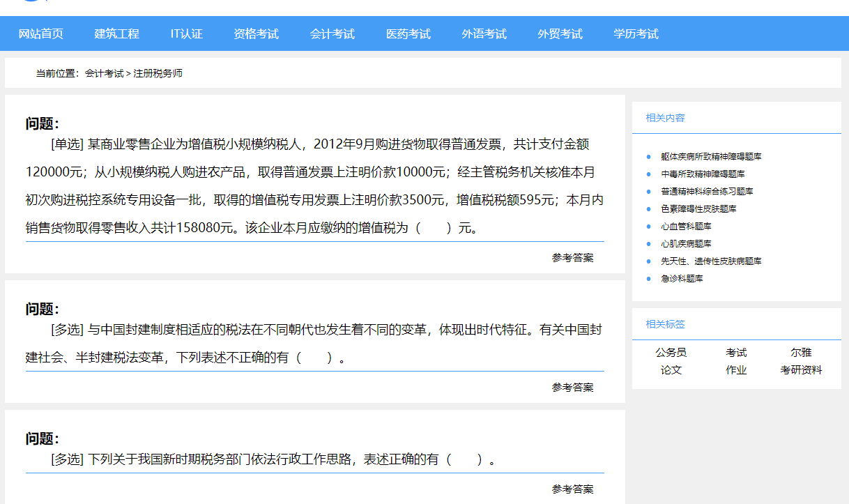The image size is (849, 504).
Task: Open the 网站首页 nav item
Action: pos(41,33)
